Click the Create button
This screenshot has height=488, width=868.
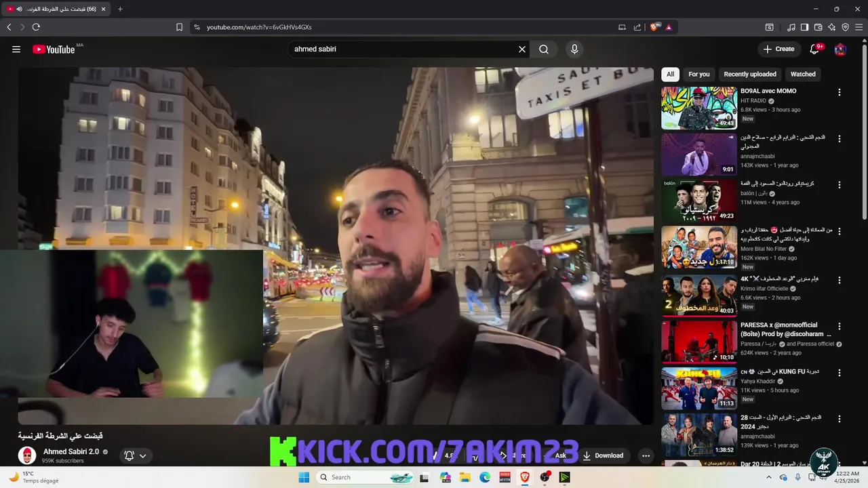778,49
